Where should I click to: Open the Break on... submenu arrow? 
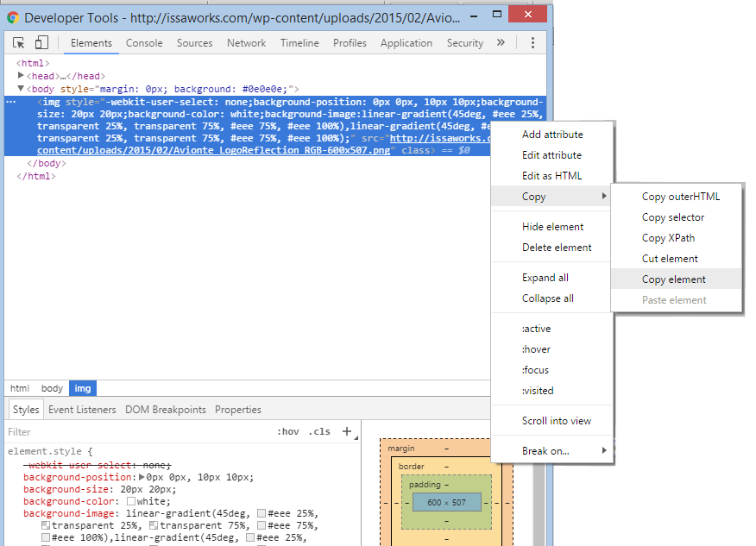coord(603,450)
